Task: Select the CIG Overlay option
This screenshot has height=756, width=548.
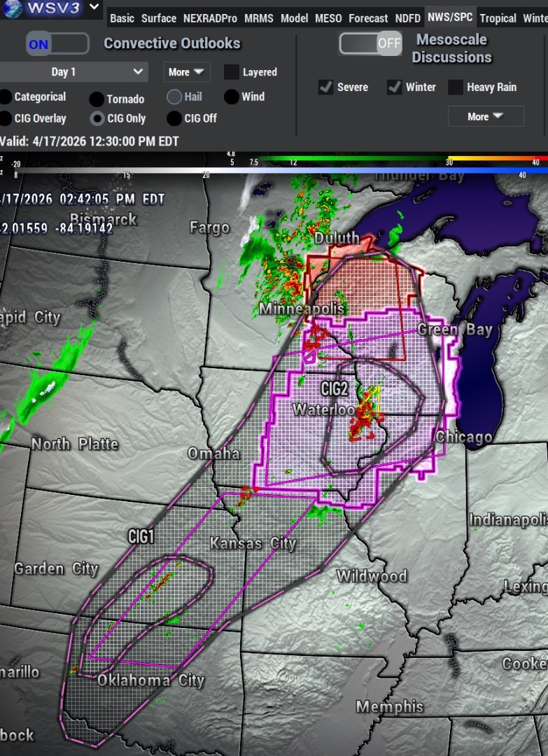Action: click(x=6, y=118)
